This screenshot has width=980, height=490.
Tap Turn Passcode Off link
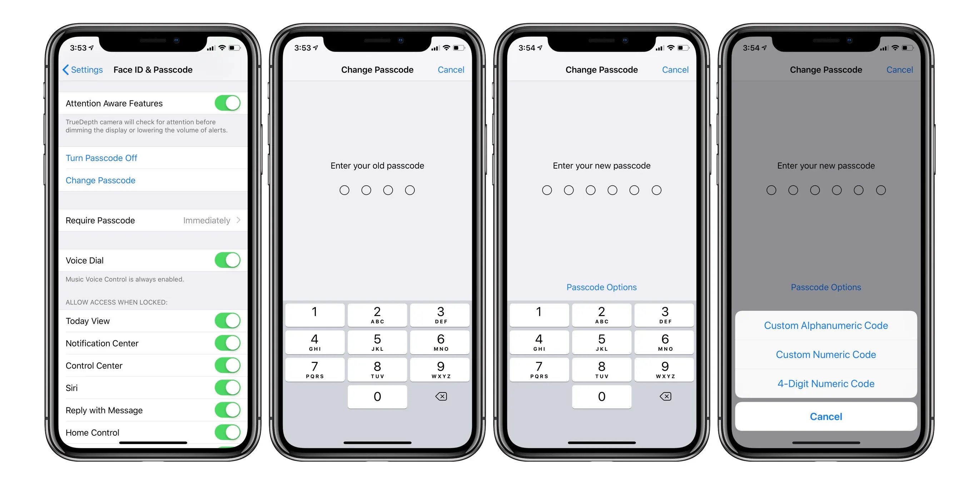[100, 158]
